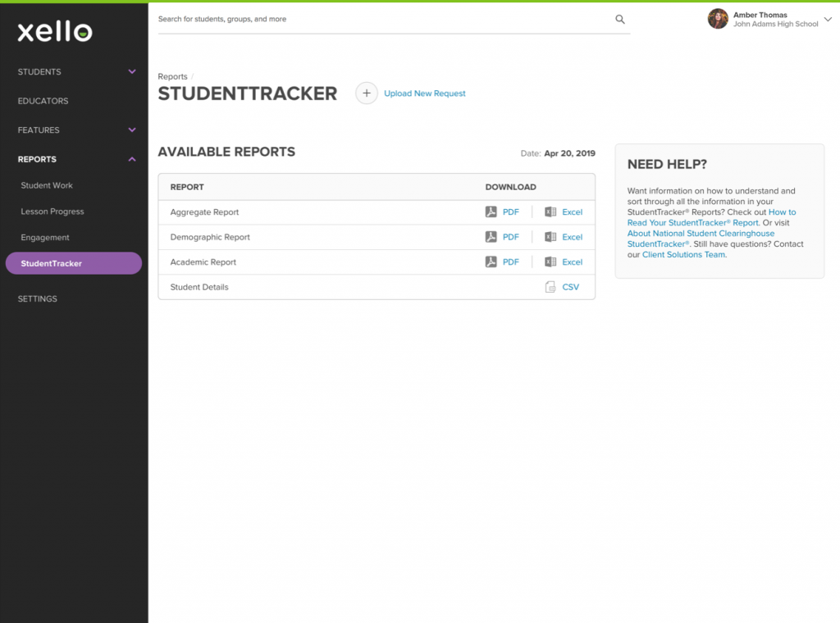840x623 pixels.
Task: Open the user account dropdown arrow
Action: pyautogui.click(x=828, y=20)
